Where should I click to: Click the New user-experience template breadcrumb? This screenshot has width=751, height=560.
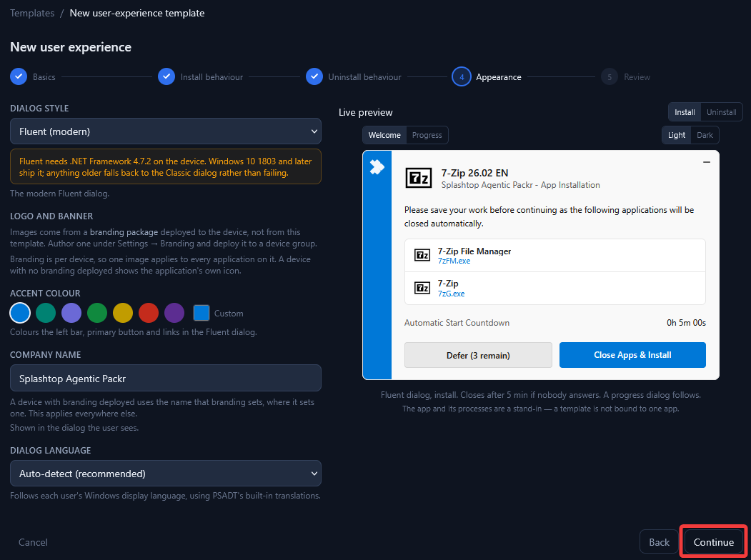[137, 13]
